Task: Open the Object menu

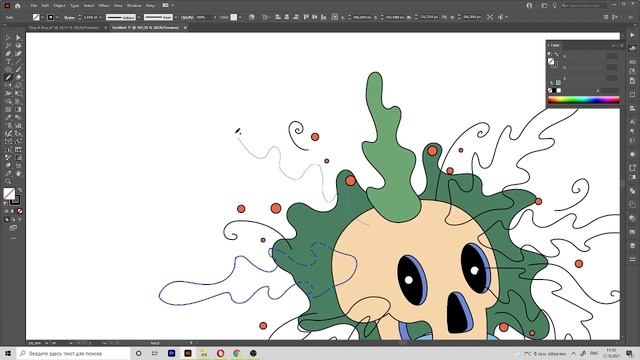Action: coord(59,6)
